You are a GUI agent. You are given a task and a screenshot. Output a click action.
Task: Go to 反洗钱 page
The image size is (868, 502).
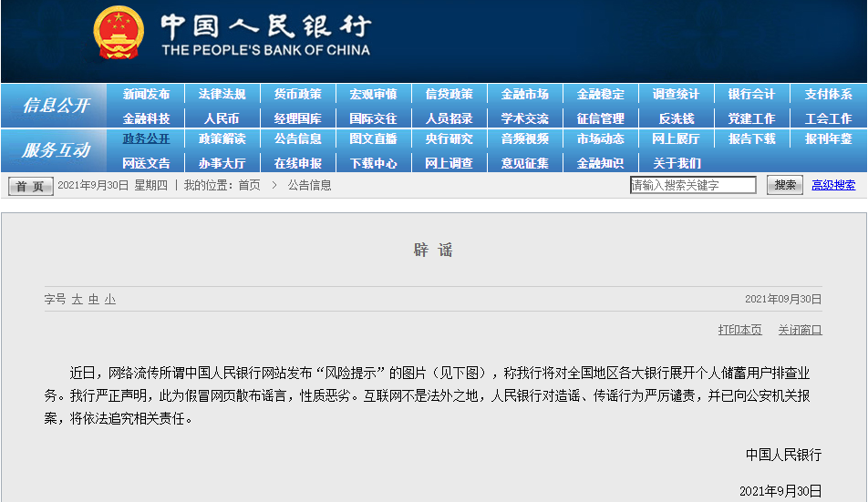[676, 118]
